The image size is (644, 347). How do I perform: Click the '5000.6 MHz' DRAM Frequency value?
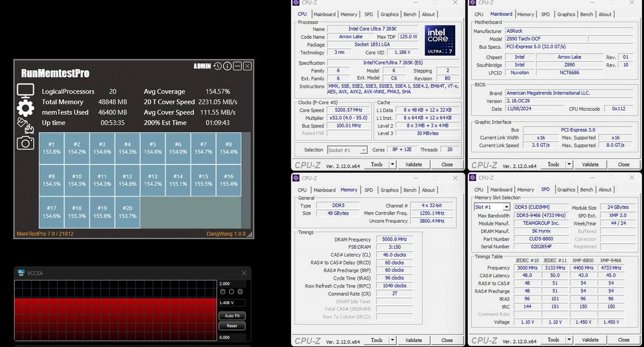[x=395, y=239]
